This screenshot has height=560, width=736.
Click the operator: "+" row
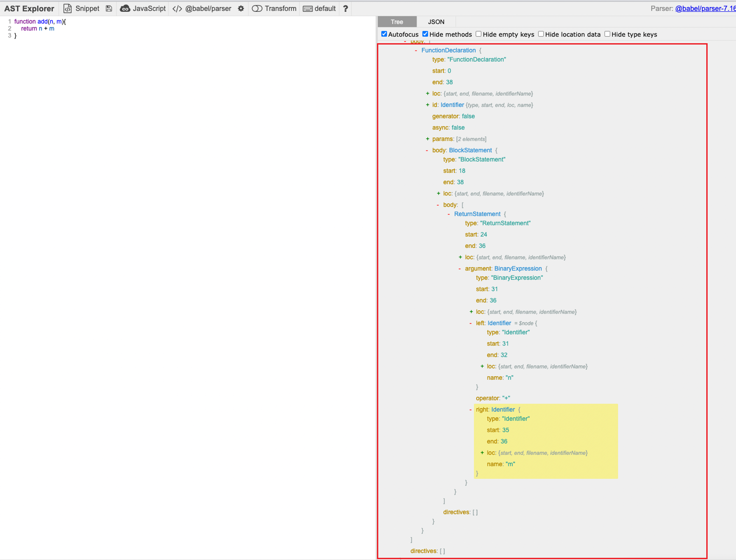493,398
